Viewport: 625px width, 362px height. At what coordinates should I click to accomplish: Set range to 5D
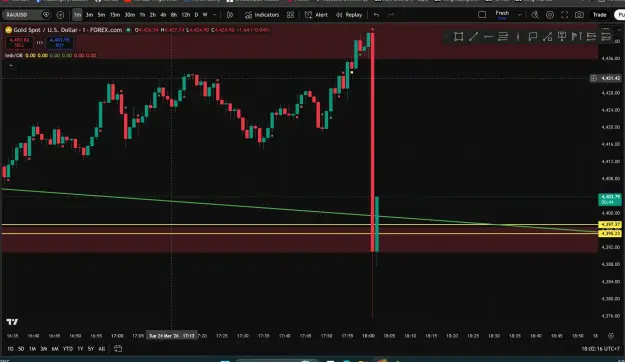[21, 349]
